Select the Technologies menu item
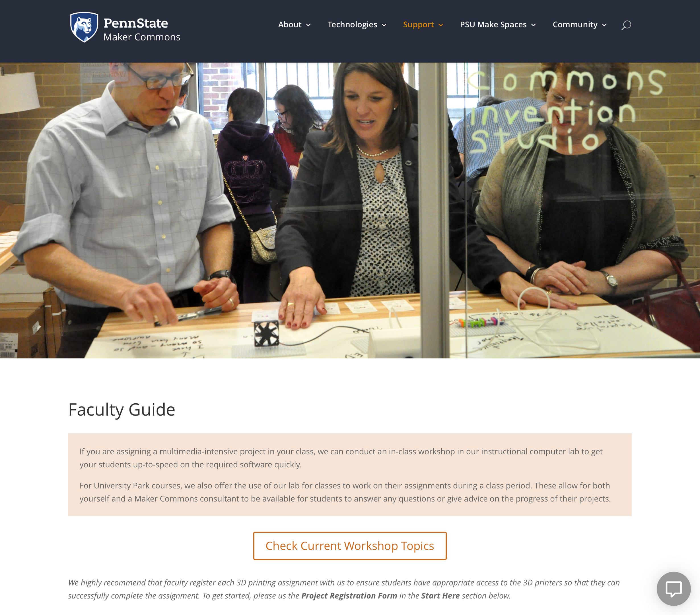The image size is (700, 615). click(x=352, y=25)
